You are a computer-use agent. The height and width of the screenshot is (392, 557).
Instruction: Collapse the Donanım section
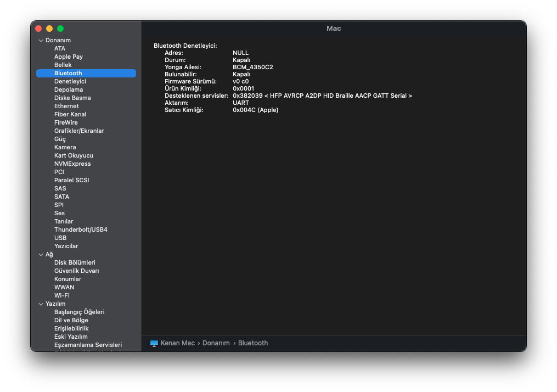click(41, 41)
